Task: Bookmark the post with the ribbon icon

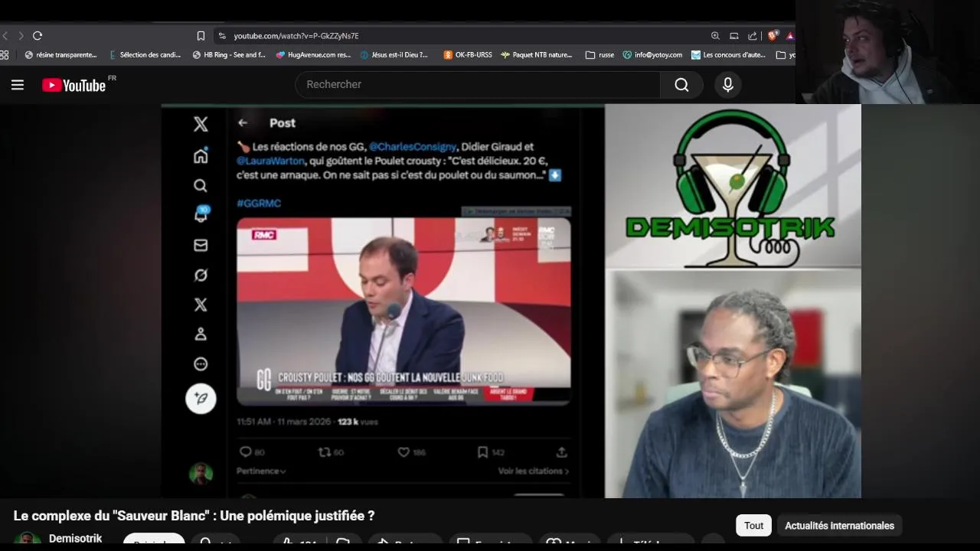Action: (482, 452)
